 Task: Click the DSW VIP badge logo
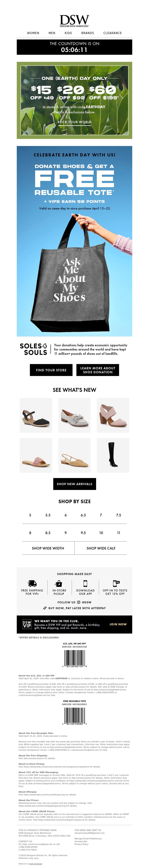[27, 624]
